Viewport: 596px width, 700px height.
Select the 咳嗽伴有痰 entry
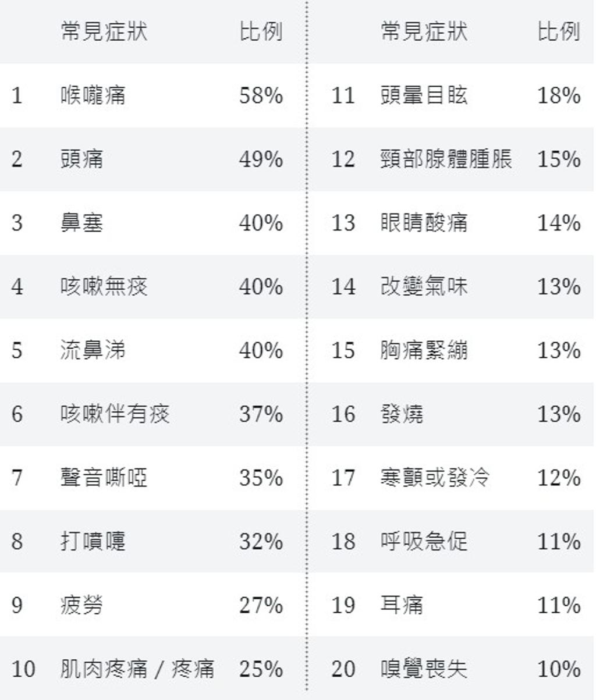115,414
